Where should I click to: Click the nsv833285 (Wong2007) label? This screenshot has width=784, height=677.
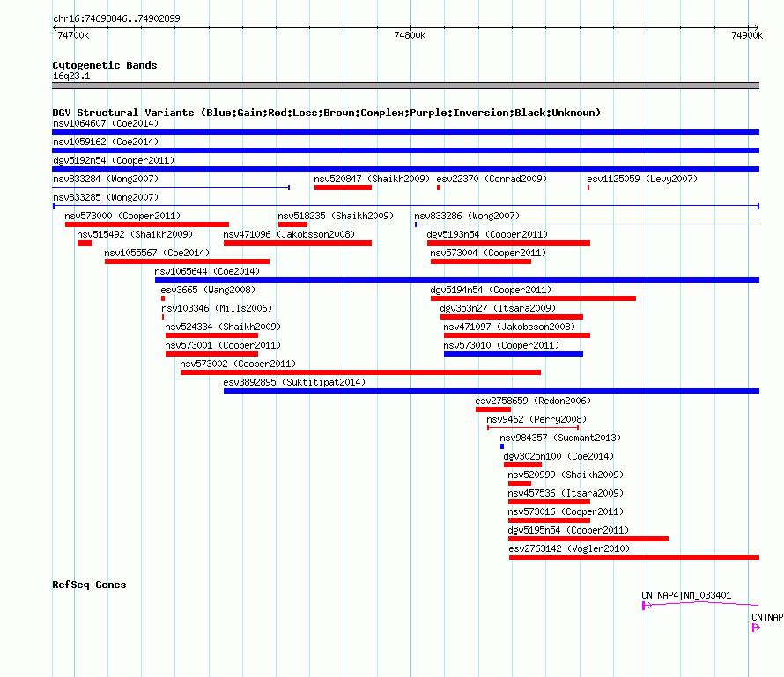tap(106, 197)
